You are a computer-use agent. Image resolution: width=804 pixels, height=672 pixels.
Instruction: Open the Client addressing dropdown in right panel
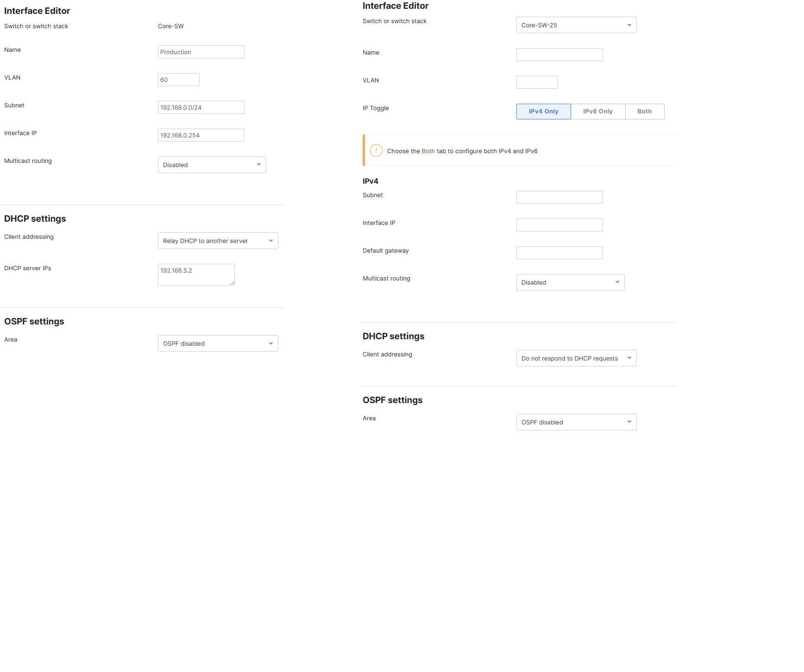click(x=576, y=358)
